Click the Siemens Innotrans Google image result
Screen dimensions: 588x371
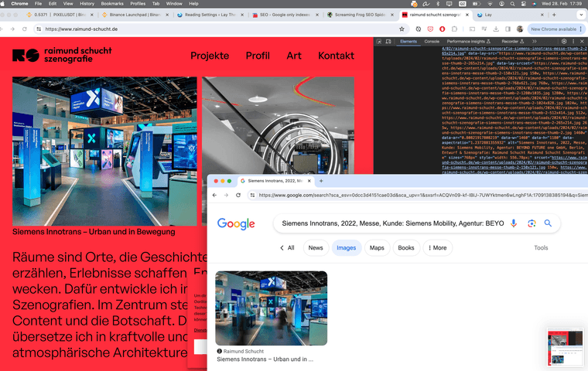[271, 308]
